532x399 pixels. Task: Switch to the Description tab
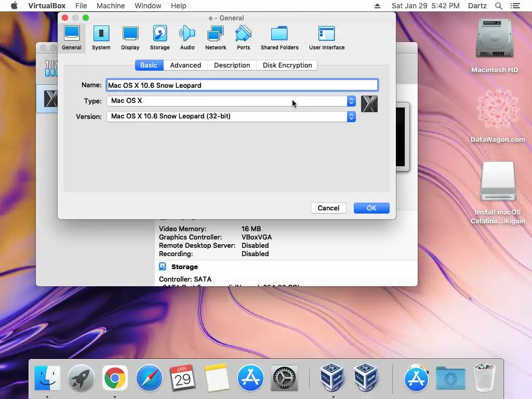tap(232, 65)
